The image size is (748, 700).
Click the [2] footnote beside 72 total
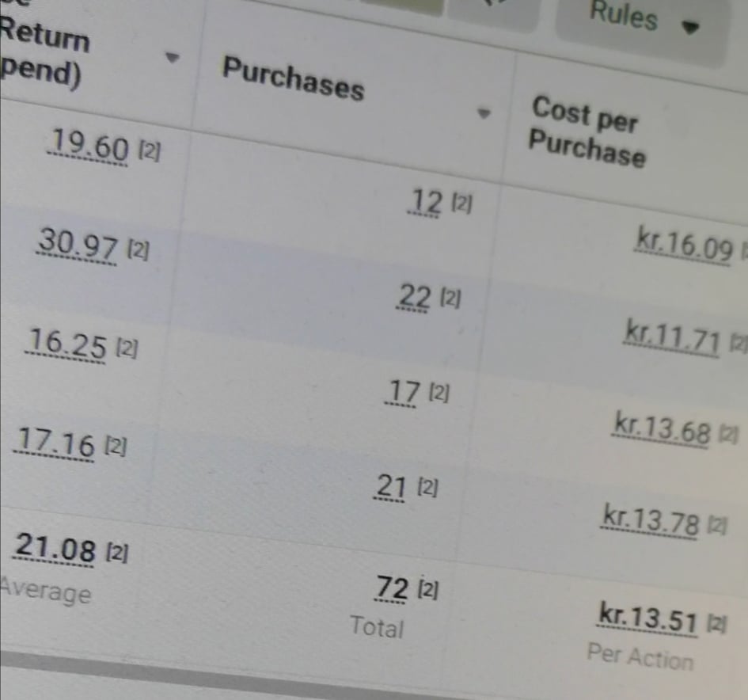[x=428, y=589]
